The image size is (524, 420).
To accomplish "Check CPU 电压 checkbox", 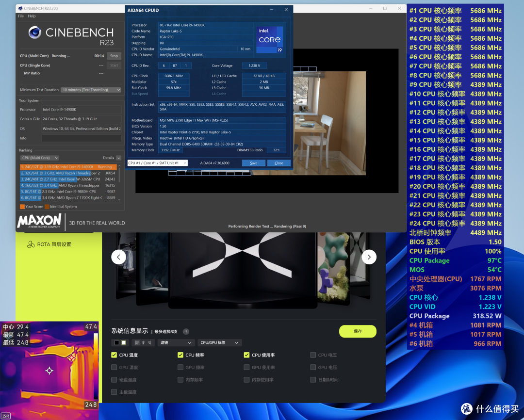I will 313,355.
